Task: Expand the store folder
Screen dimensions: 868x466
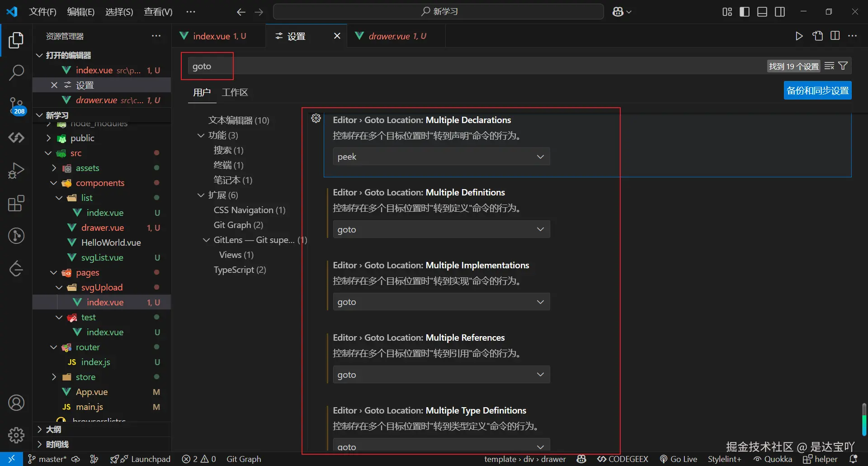Action: (53, 377)
